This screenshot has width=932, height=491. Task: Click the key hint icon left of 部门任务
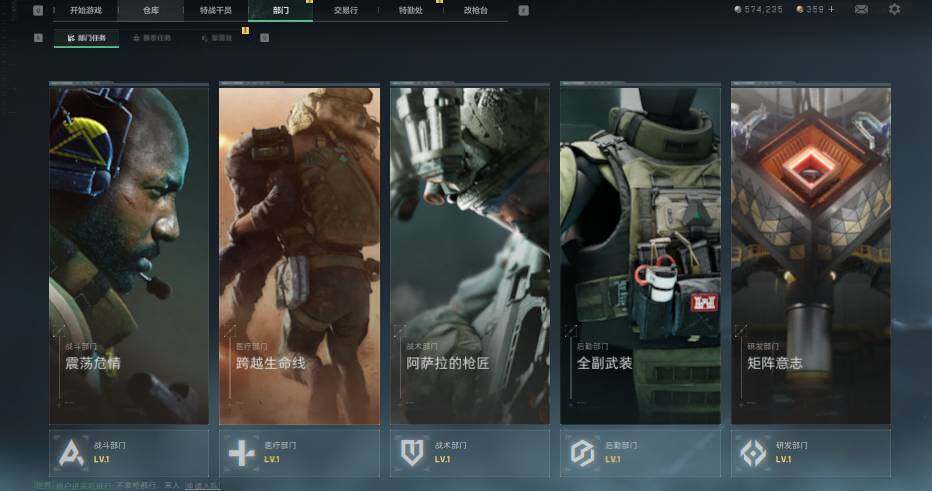click(39, 38)
